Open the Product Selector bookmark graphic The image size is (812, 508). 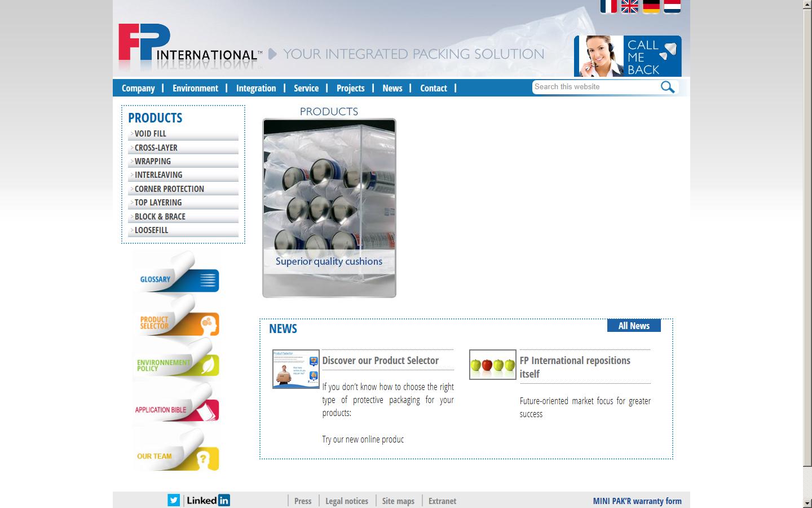click(x=175, y=323)
